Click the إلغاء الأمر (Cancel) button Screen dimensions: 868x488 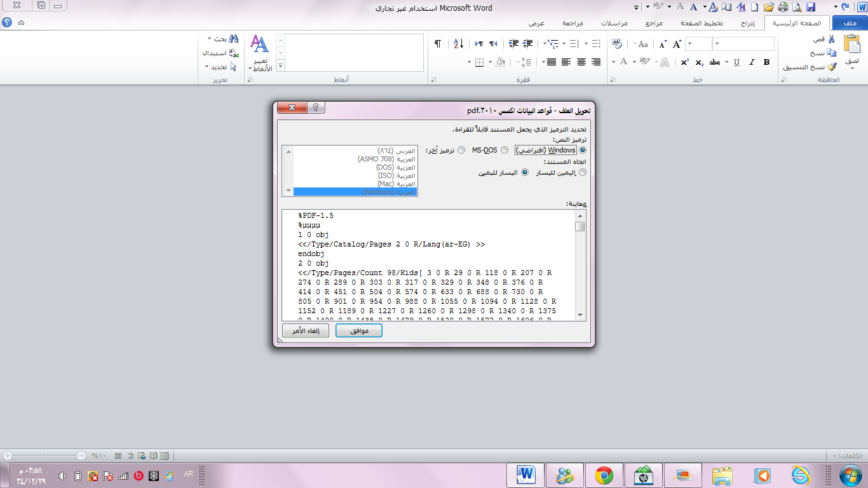(x=306, y=331)
